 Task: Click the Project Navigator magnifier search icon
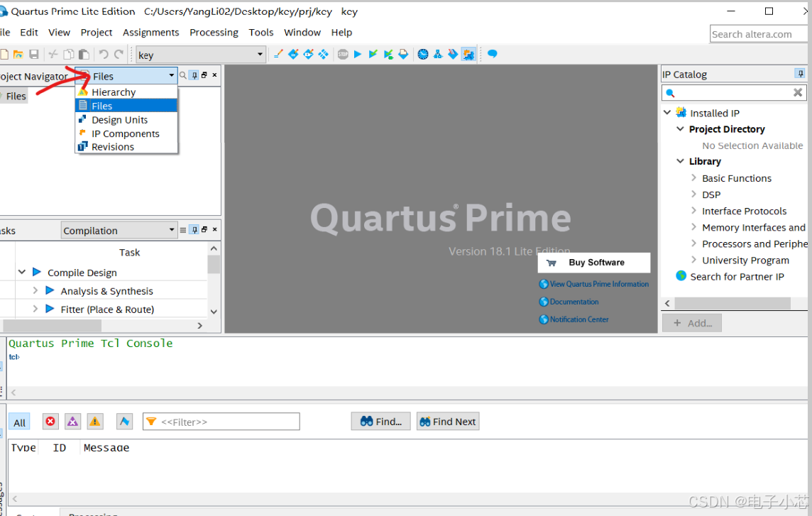tap(183, 75)
